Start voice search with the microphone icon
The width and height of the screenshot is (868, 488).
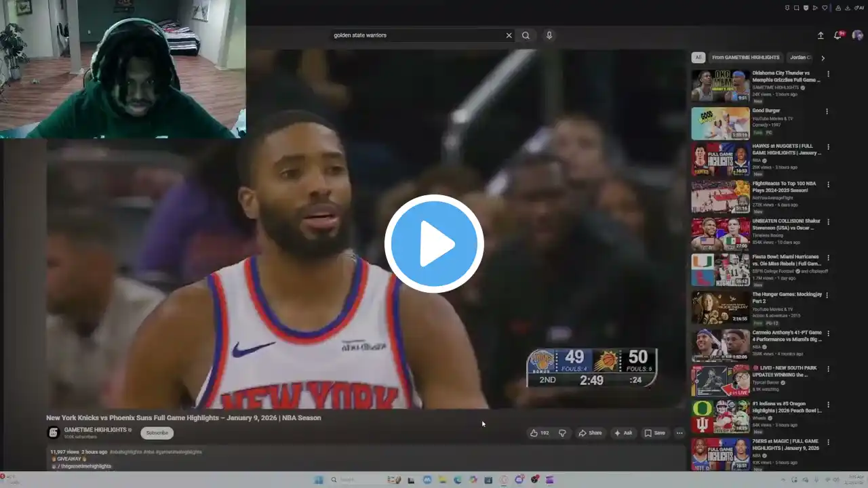549,35
